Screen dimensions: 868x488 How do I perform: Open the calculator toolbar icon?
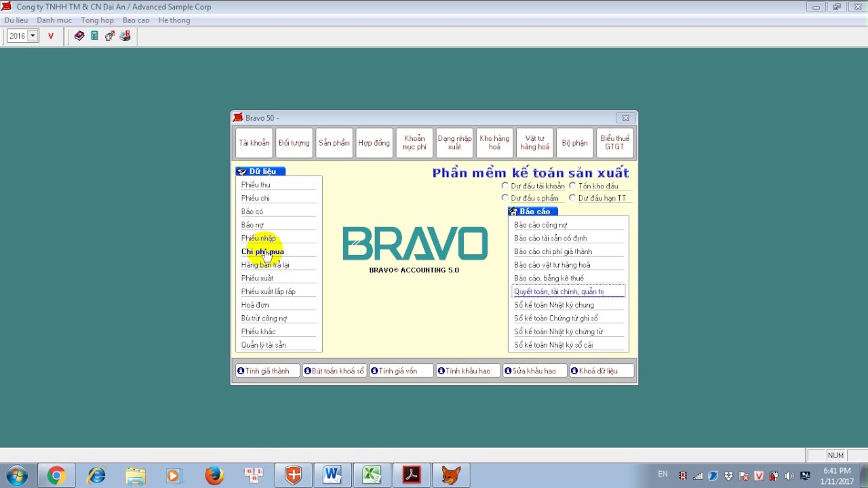point(94,36)
